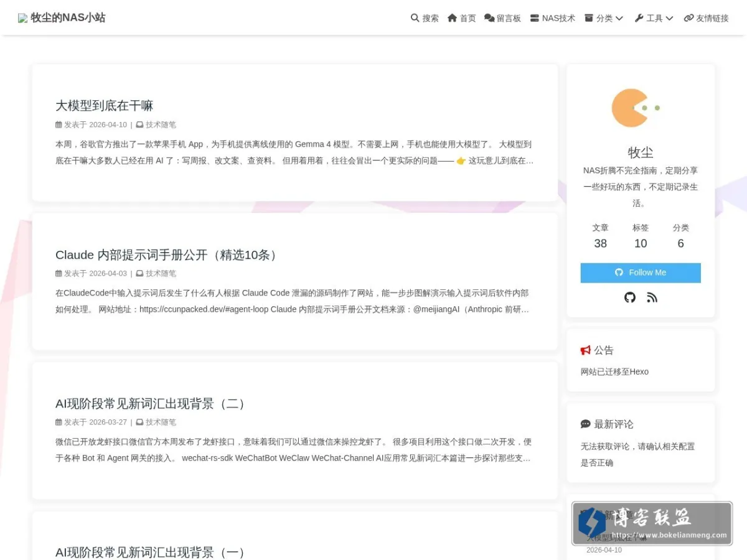Click the 无法获取评论 message text
The width and height of the screenshot is (747, 560).
[x=638, y=454]
